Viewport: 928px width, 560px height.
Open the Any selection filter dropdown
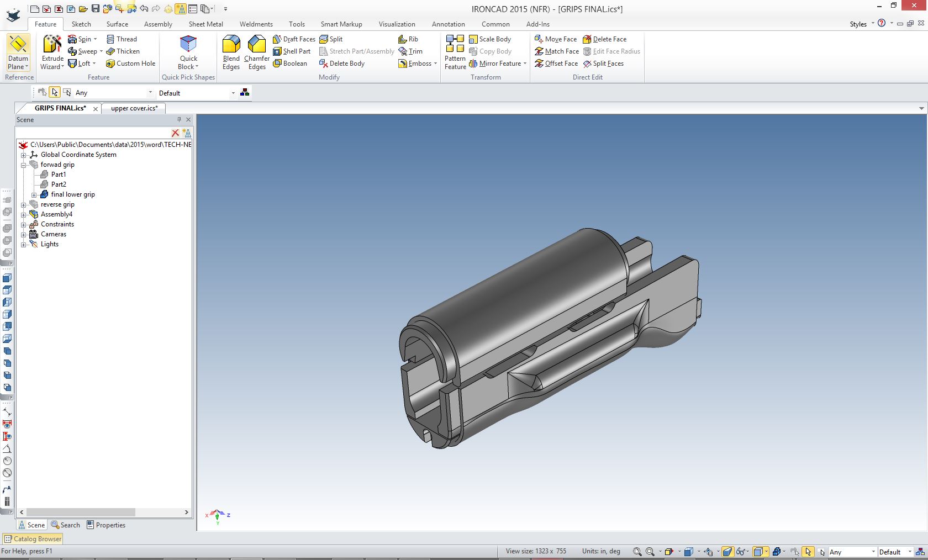pyautogui.click(x=150, y=93)
